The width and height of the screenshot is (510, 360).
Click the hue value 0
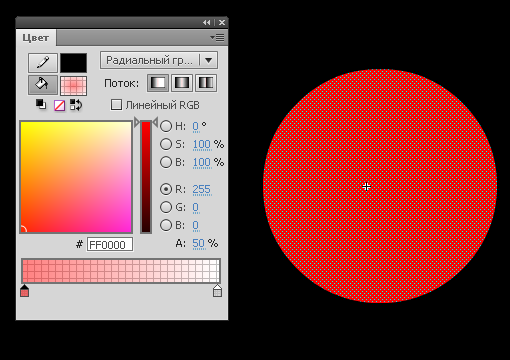(196, 126)
